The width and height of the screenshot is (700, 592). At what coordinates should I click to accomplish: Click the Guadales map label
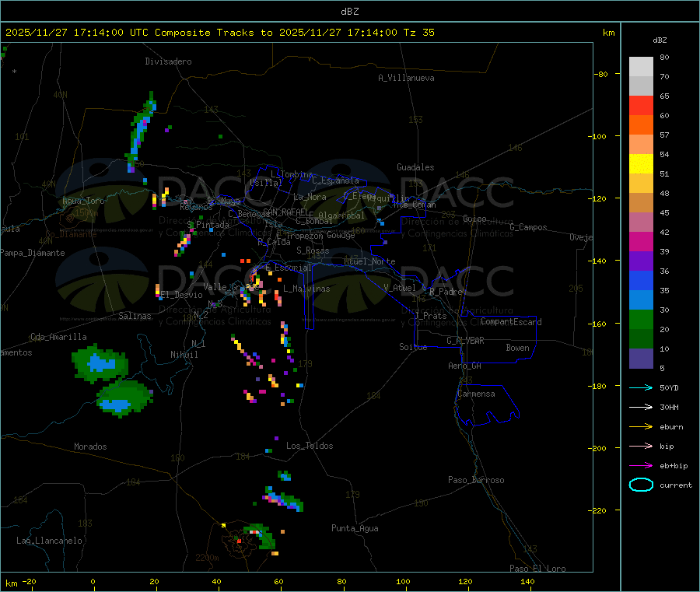click(415, 167)
